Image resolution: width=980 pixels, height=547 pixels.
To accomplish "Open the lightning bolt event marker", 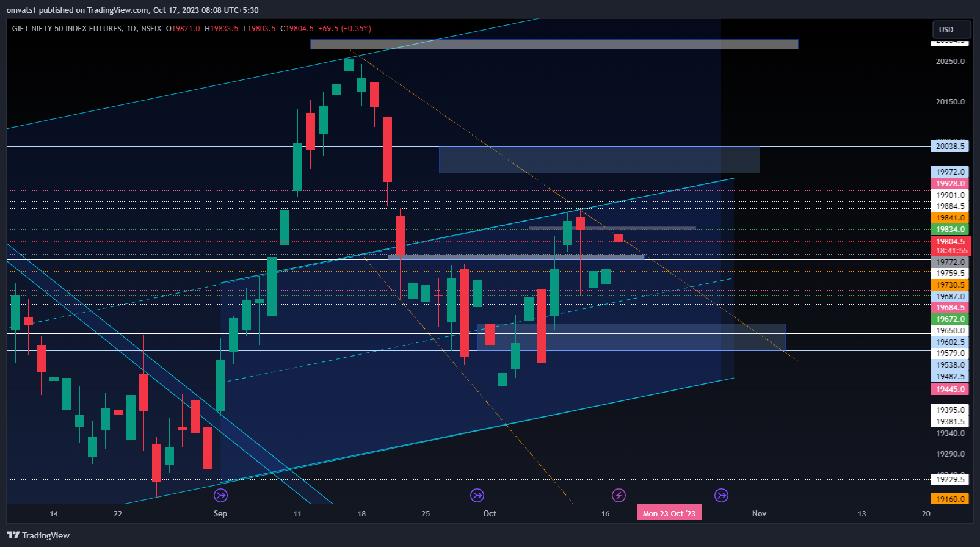I will [x=619, y=495].
